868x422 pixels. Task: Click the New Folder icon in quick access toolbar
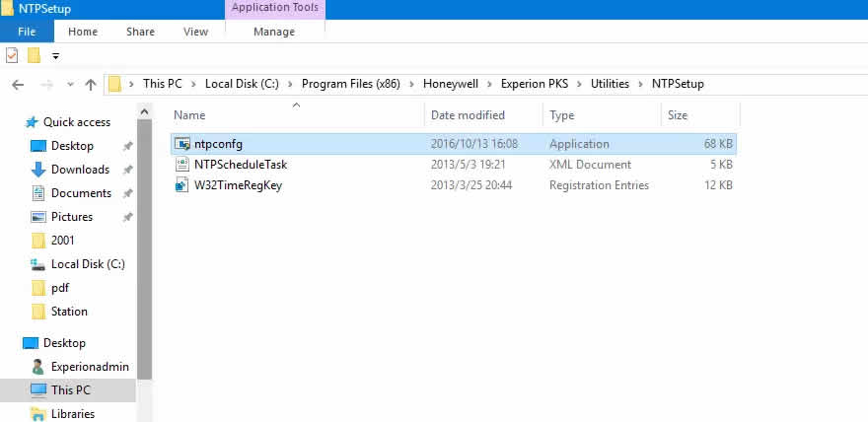pyautogui.click(x=35, y=55)
